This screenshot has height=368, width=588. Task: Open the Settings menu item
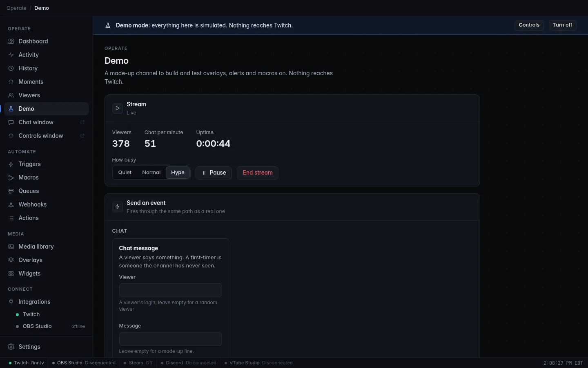tap(47, 347)
